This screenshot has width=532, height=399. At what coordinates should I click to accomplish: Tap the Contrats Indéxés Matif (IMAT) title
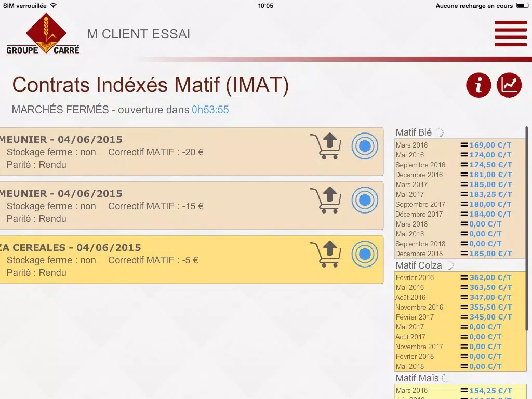(x=150, y=85)
